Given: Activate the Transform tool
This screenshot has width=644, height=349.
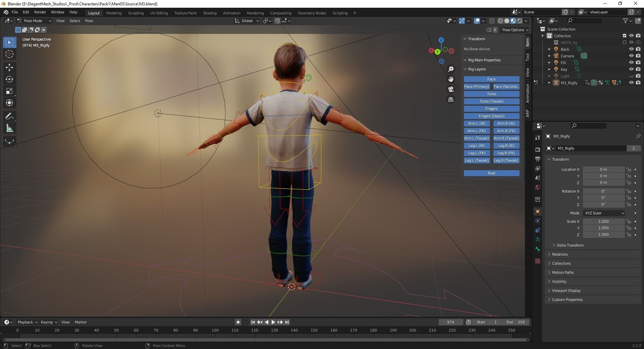Looking at the screenshot, I should pos(9,103).
